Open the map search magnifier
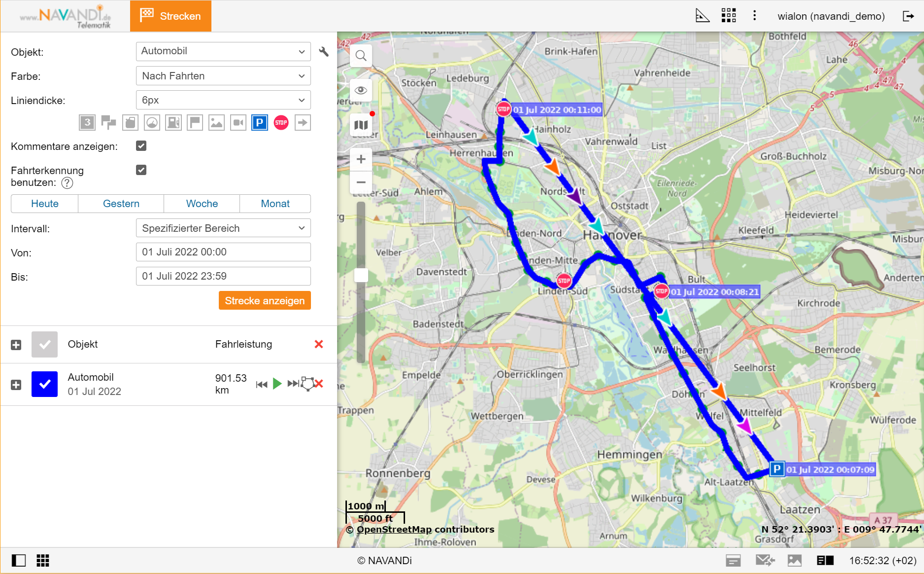This screenshot has height=574, width=924. (x=361, y=56)
